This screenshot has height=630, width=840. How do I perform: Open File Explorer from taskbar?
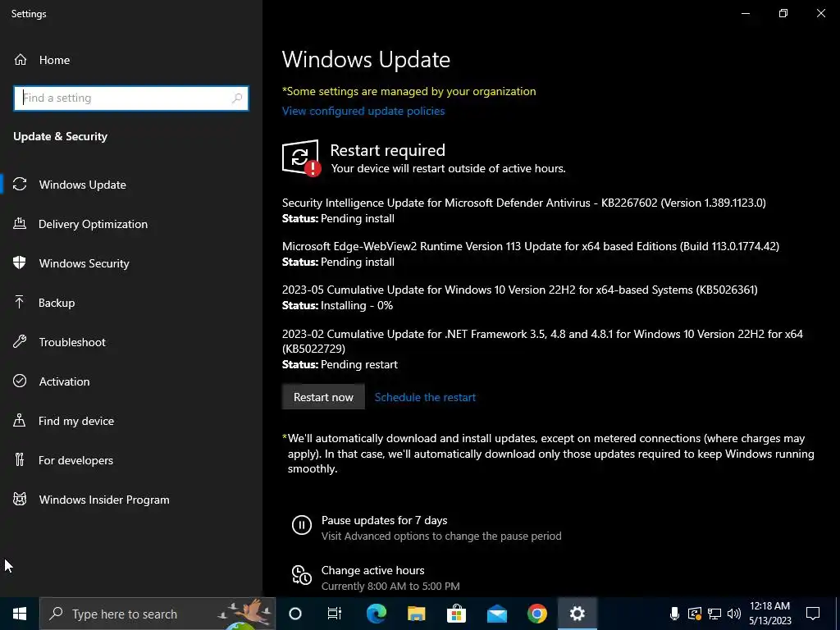coord(416,614)
